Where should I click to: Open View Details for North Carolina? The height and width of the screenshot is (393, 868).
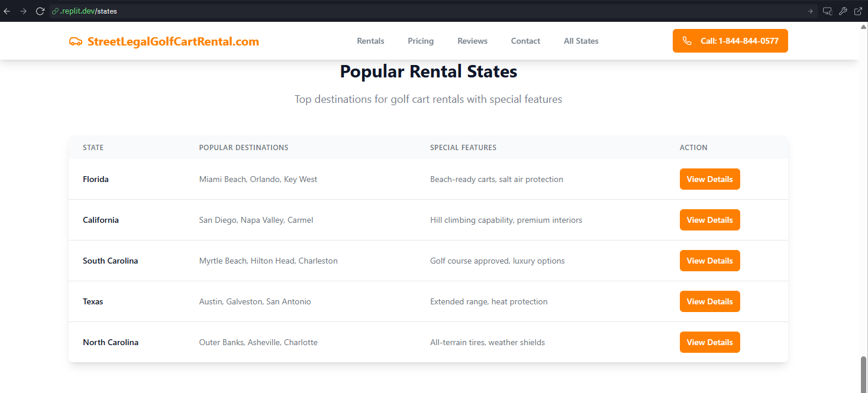point(709,343)
